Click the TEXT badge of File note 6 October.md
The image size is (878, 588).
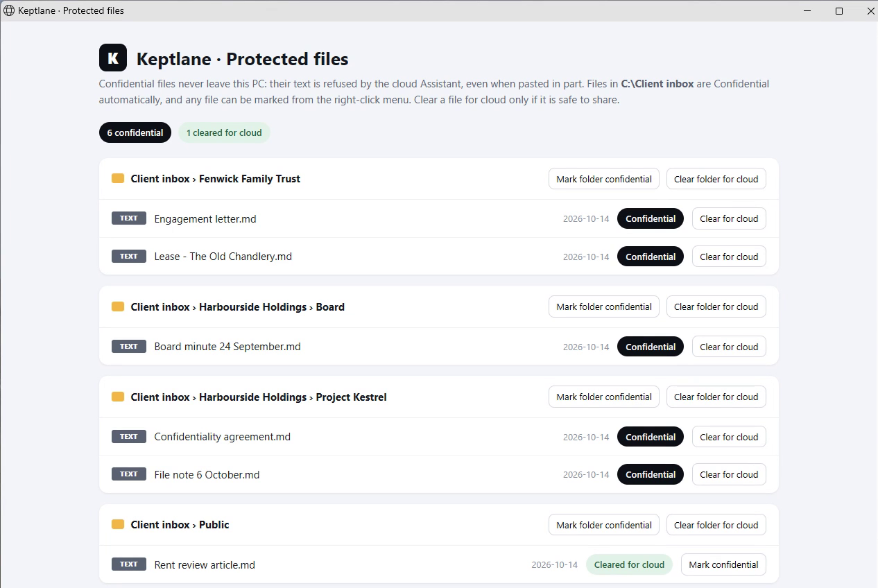tap(129, 474)
